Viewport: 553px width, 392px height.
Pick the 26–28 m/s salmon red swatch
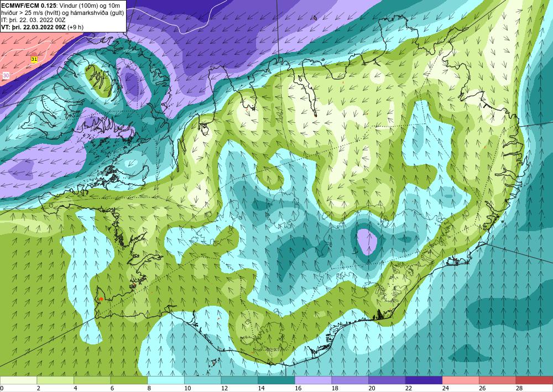pyautogui.click(x=497, y=380)
